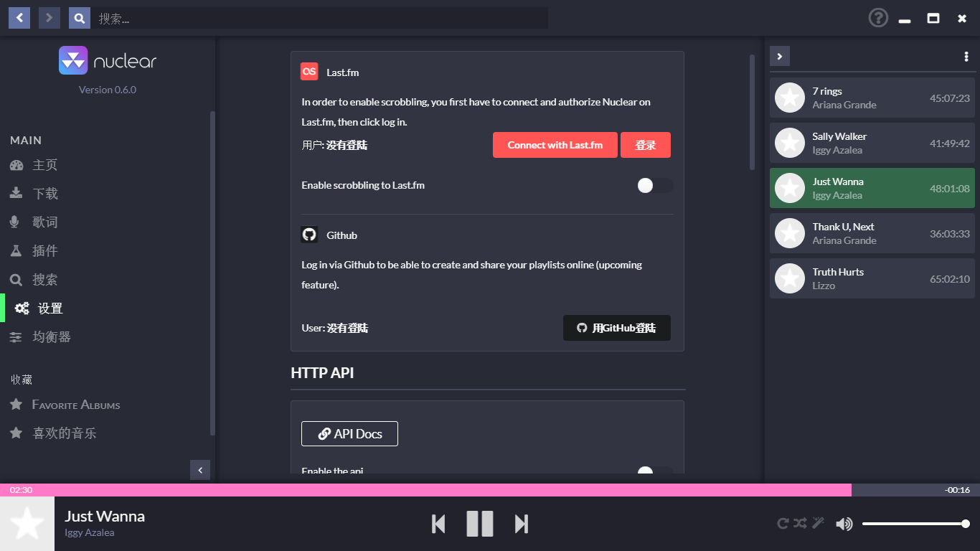The image size is (980, 551).
Task: Click the volume slider track
Action: pyautogui.click(x=916, y=524)
